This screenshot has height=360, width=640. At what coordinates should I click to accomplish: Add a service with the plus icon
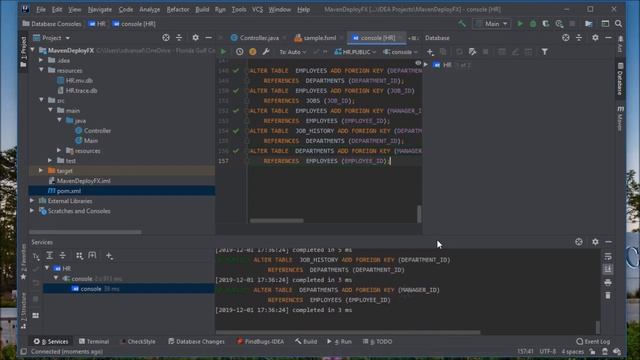109,256
